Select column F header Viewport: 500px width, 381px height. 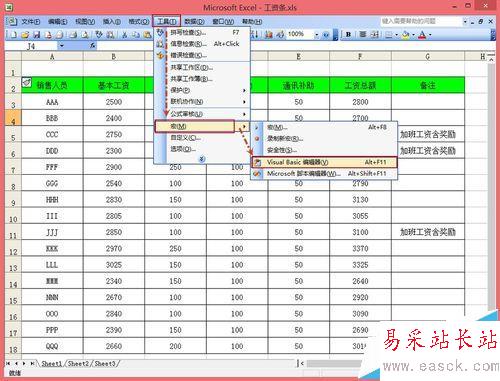360,56
